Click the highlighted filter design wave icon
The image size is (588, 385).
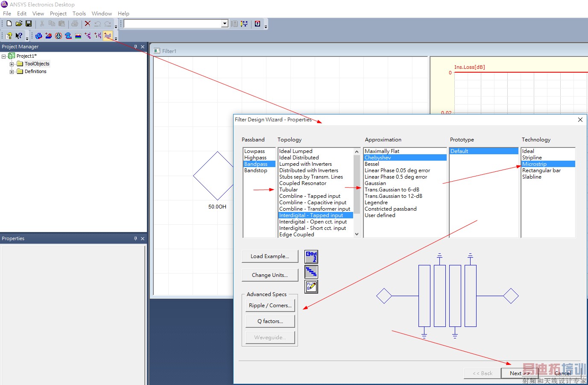pyautogui.click(x=108, y=36)
